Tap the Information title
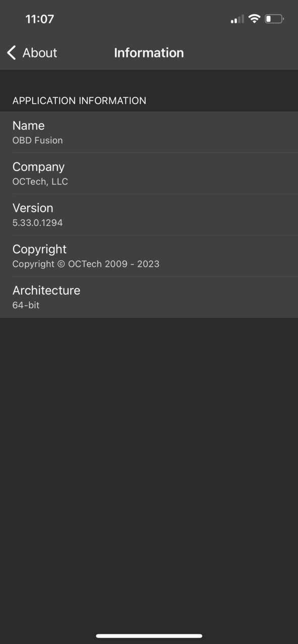 click(x=149, y=53)
